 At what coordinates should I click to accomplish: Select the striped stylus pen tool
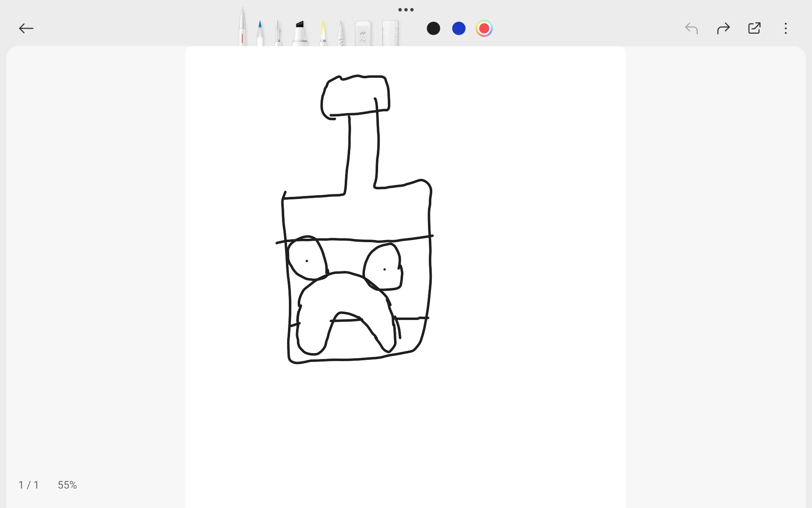coord(341,34)
